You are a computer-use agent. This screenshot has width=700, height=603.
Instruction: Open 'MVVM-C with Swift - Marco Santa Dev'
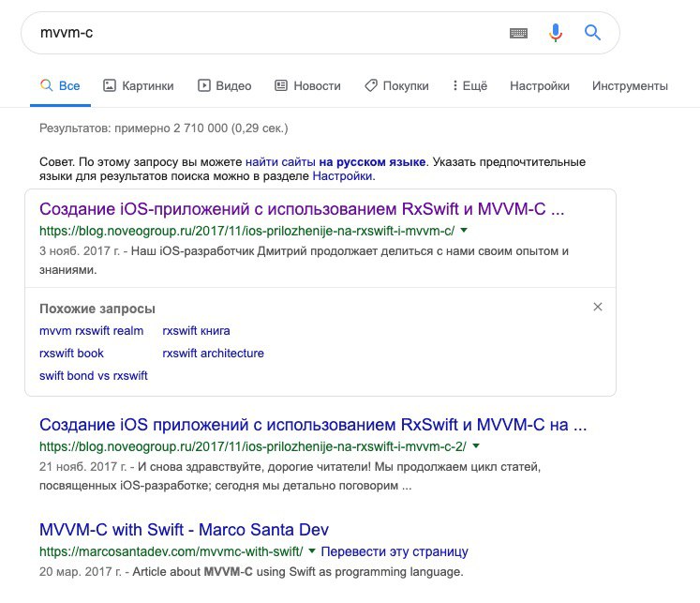point(184,530)
